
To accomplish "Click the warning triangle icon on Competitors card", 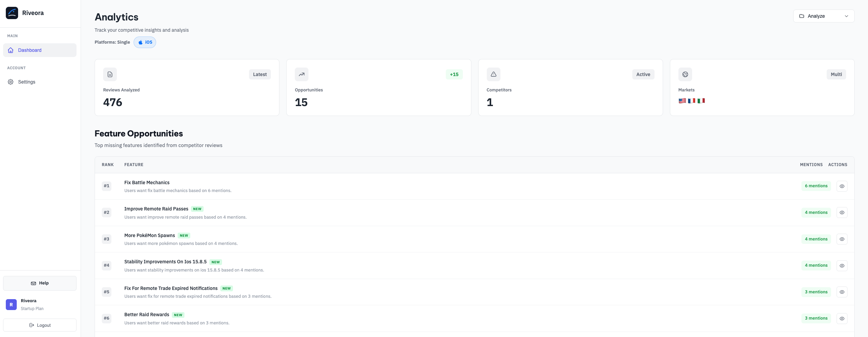I will (493, 74).
